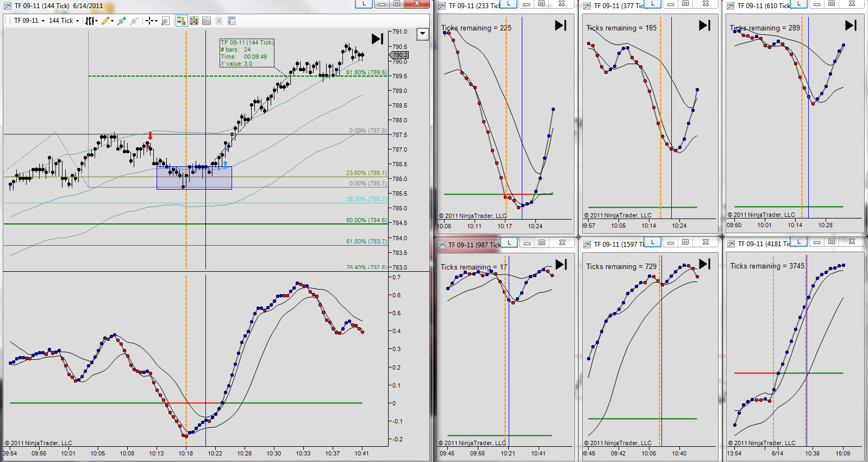Click the L link button on 1597 Tick window
The width and height of the screenshot is (868, 462).
653,242
